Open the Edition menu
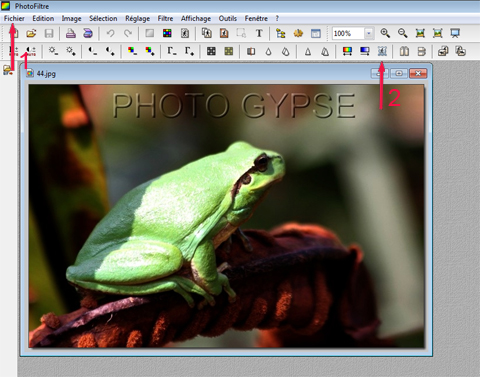 click(x=43, y=18)
